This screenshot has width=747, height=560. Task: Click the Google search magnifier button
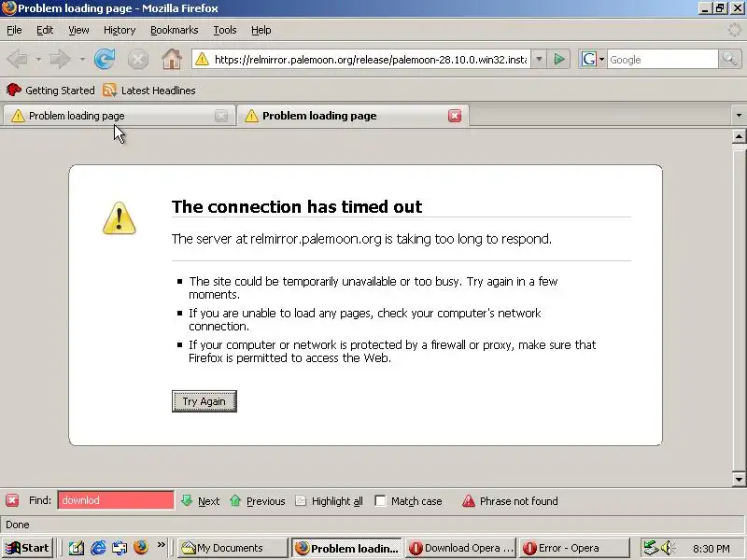(x=729, y=60)
